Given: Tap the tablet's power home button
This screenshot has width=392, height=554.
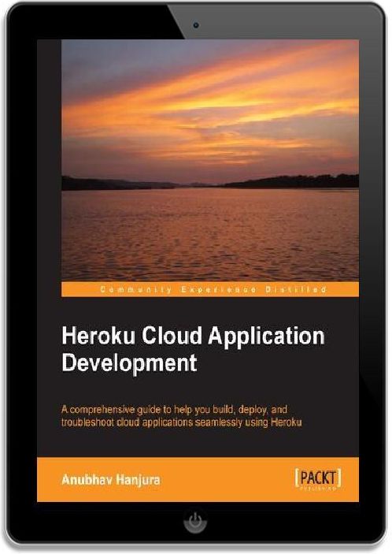Looking at the screenshot, I should [x=195, y=520].
